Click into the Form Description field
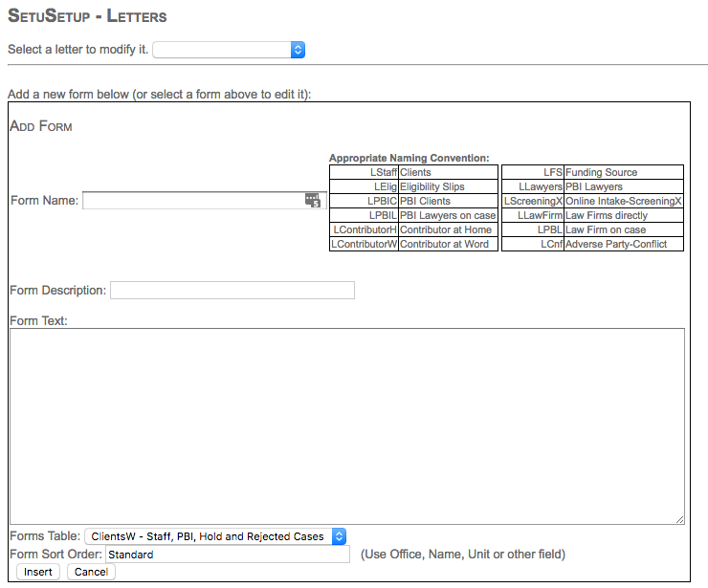The height and width of the screenshot is (588, 708). [232, 290]
